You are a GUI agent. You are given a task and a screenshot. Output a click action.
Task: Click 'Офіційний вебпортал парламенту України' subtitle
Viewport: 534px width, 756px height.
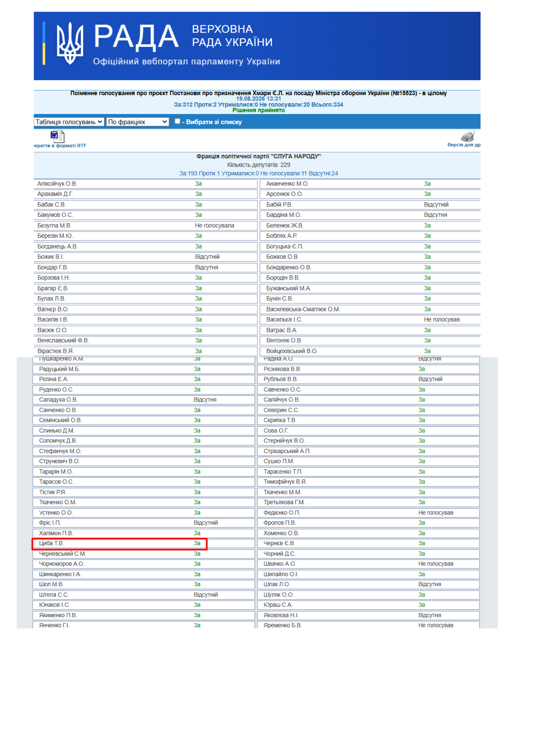click(x=186, y=61)
